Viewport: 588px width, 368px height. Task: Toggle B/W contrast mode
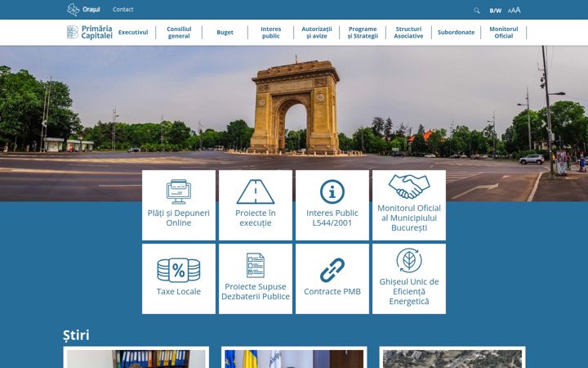(x=496, y=11)
